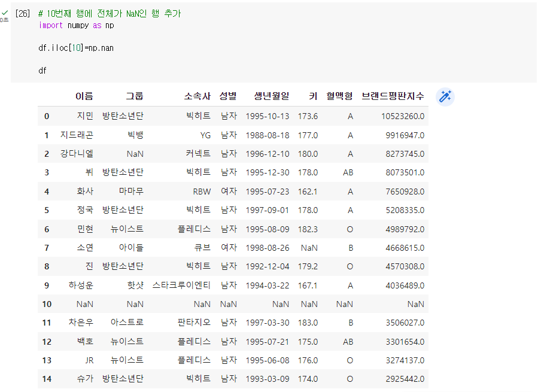Click the name cell 지민
The image size is (538, 392).
click(x=85, y=116)
